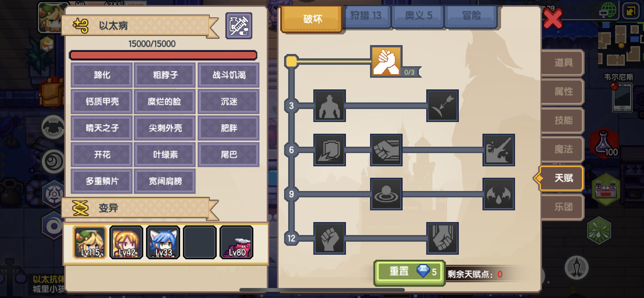Select the raised fist talent in row 12
This screenshot has width=644, height=298.
(x=330, y=238)
